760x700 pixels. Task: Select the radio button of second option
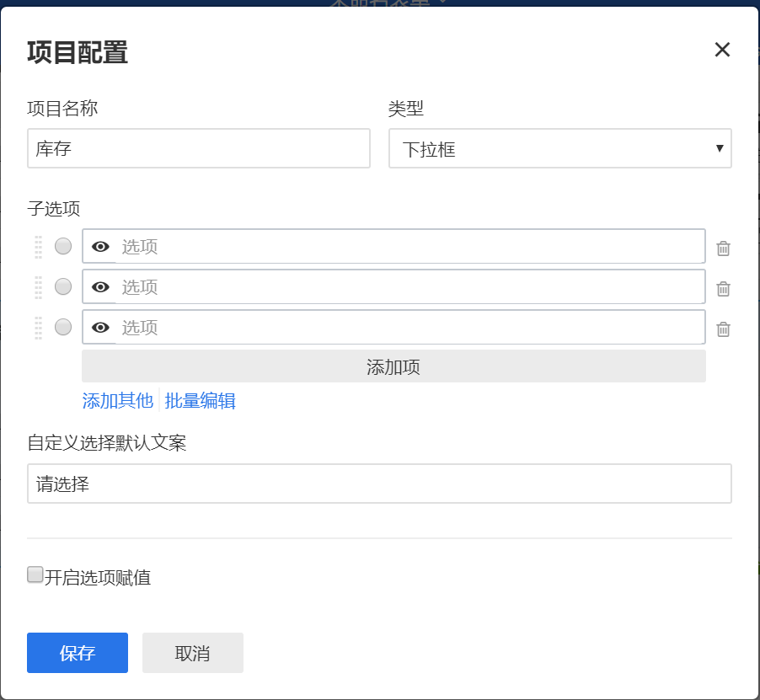pyautogui.click(x=63, y=286)
